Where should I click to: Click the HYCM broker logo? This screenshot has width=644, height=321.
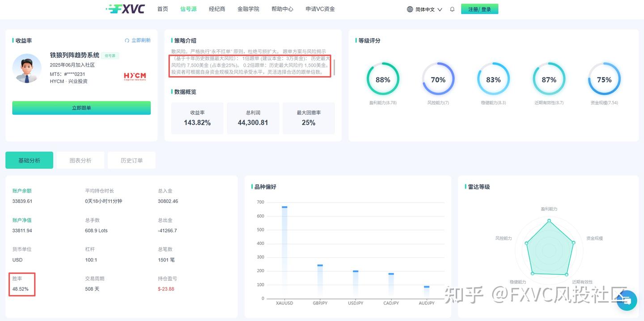134,76
